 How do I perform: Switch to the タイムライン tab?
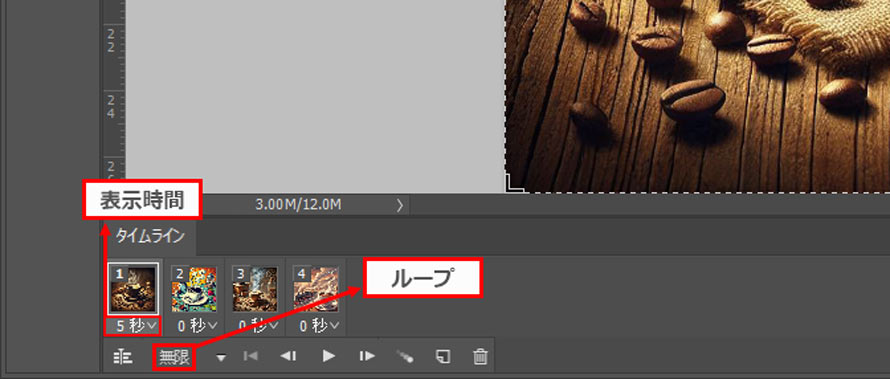pyautogui.click(x=150, y=237)
